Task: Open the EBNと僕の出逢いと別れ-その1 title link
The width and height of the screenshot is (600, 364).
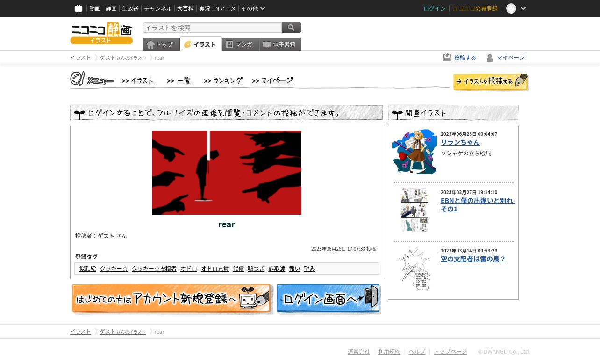Action: pyautogui.click(x=478, y=205)
